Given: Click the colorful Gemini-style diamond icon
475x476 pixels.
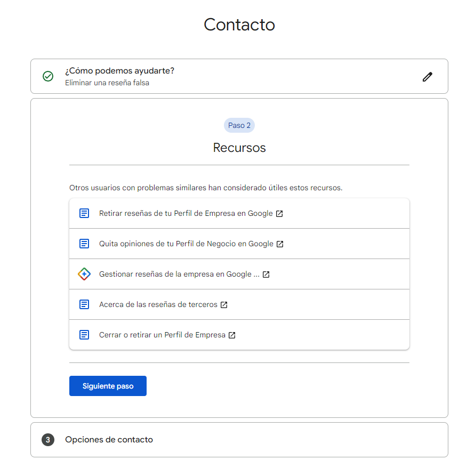Looking at the screenshot, I should click(x=84, y=274).
